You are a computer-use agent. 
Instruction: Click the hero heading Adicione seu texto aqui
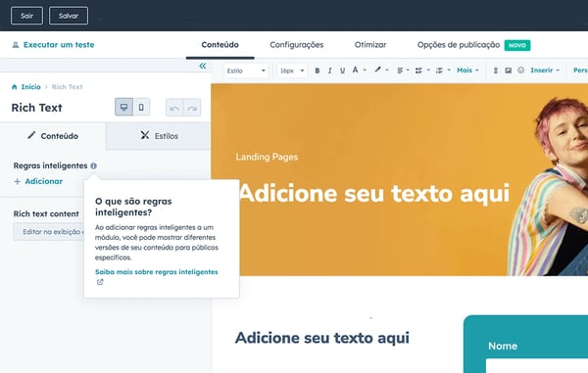[x=374, y=194]
